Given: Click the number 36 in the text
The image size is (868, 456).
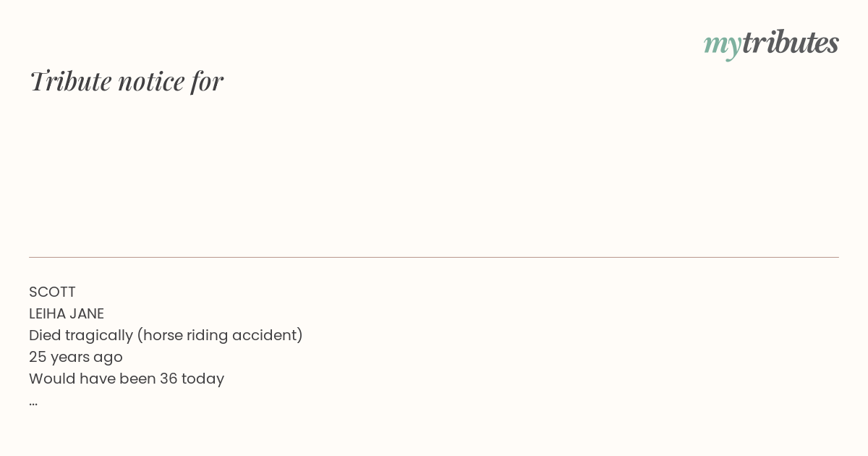Looking at the screenshot, I should pyautogui.click(x=169, y=379).
